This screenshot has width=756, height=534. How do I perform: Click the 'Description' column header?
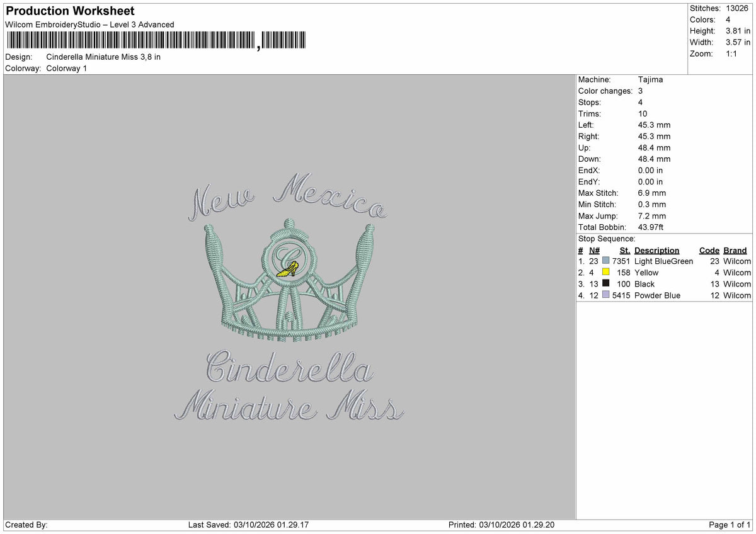(656, 250)
